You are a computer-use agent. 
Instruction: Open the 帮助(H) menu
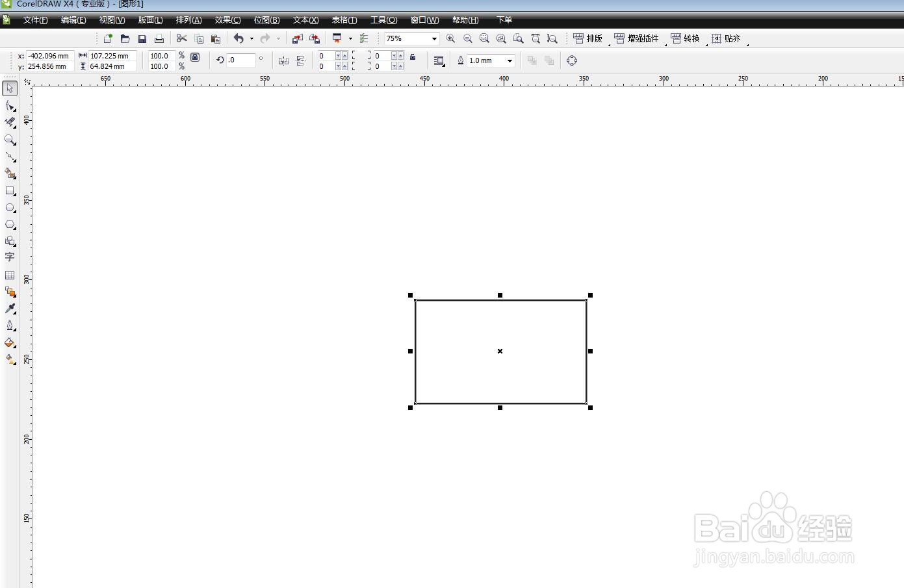(465, 20)
